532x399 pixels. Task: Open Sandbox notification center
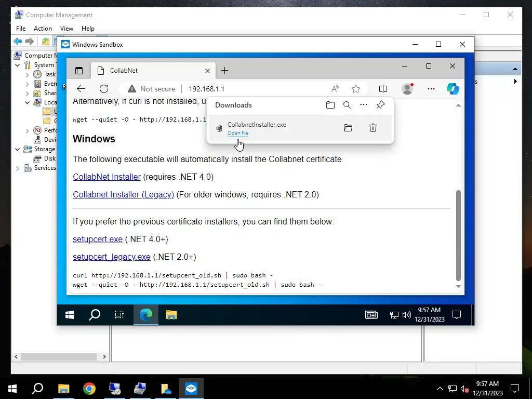point(457,315)
